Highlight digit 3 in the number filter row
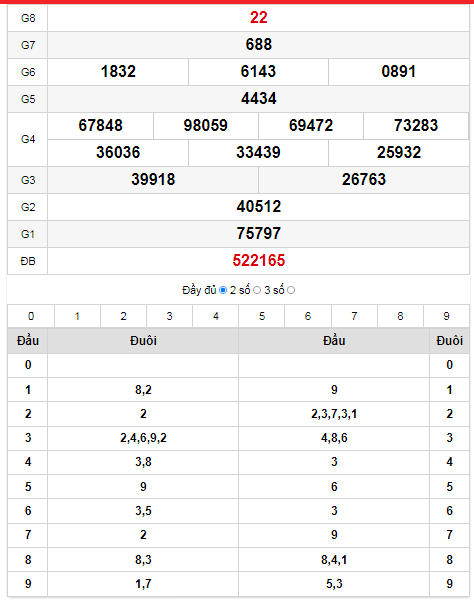This screenshot has width=474, height=600. pos(169,316)
